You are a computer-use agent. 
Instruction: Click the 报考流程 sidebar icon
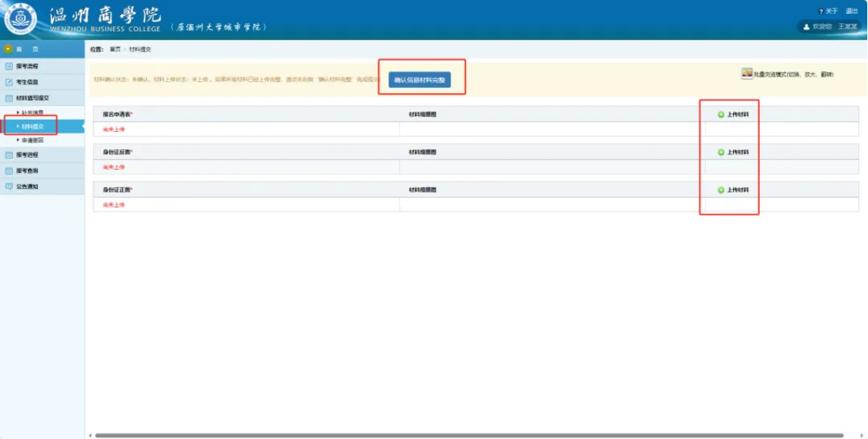point(9,67)
